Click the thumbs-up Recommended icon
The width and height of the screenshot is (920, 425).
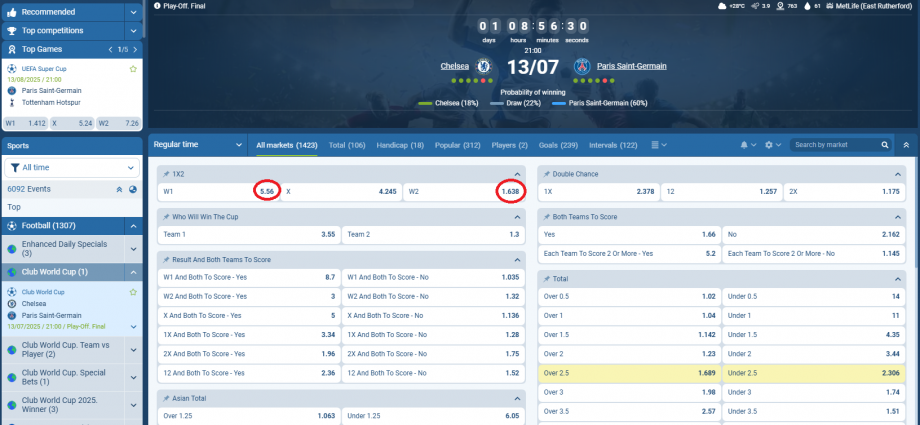12,12
